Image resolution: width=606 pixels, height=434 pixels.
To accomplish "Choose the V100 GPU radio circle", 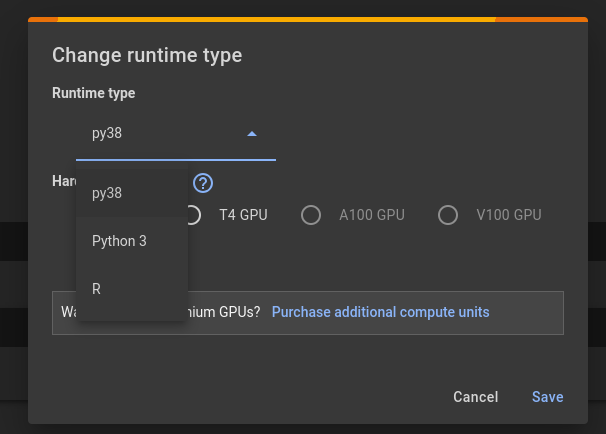I will click(448, 215).
